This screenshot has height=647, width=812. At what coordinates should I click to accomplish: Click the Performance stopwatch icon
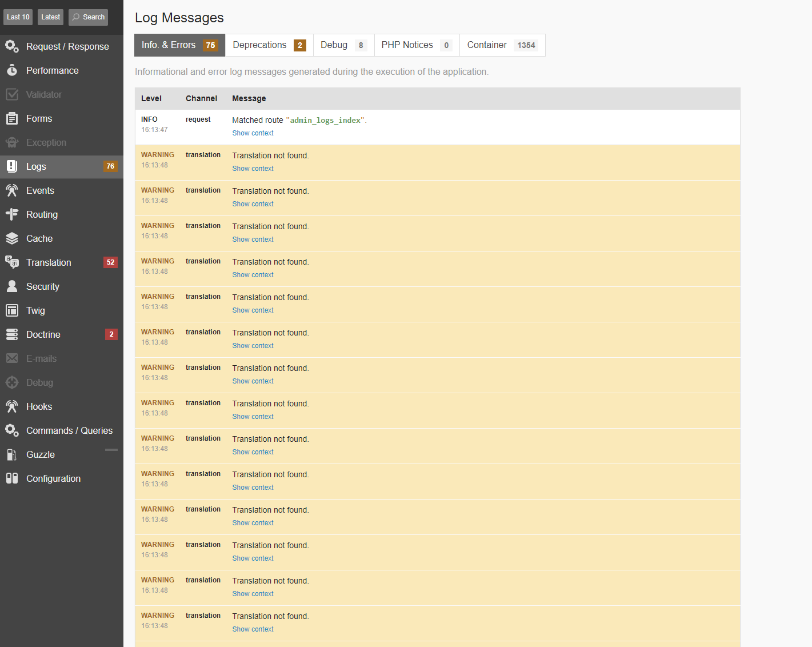12,70
